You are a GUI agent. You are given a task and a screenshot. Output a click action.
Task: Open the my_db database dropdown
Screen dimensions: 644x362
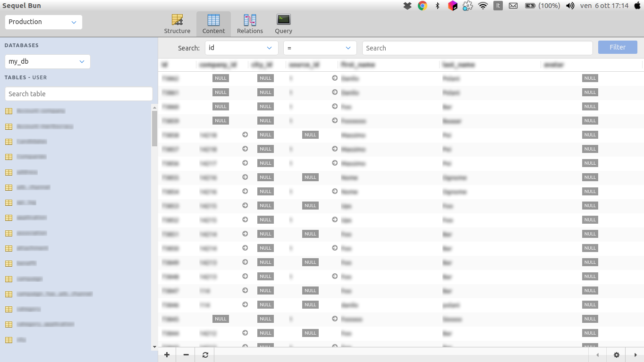[x=47, y=62]
